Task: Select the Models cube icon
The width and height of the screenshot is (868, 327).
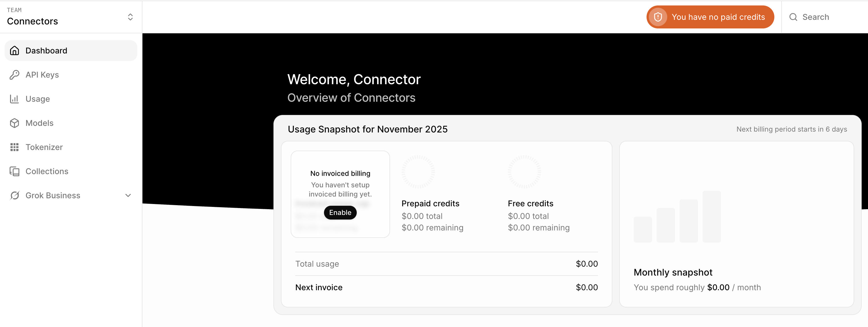Action: pos(14,123)
